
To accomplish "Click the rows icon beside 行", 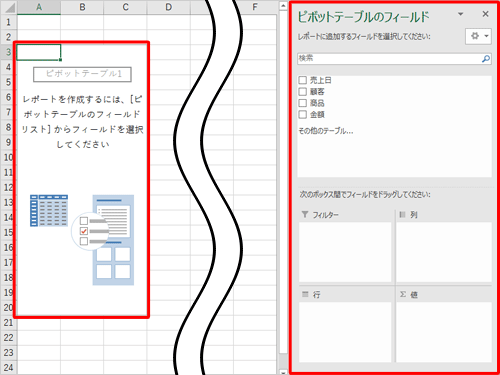I will pyautogui.click(x=305, y=294).
